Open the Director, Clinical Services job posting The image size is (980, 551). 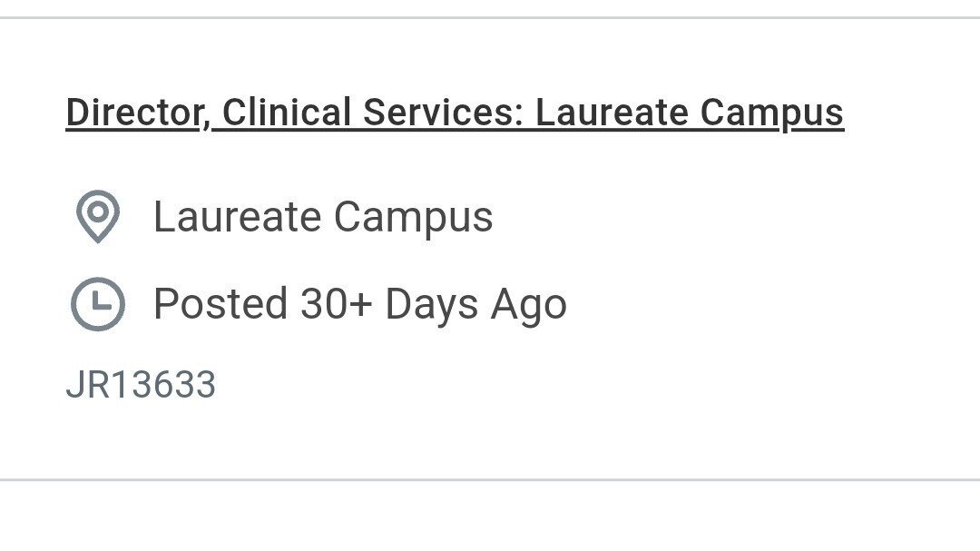click(x=454, y=113)
